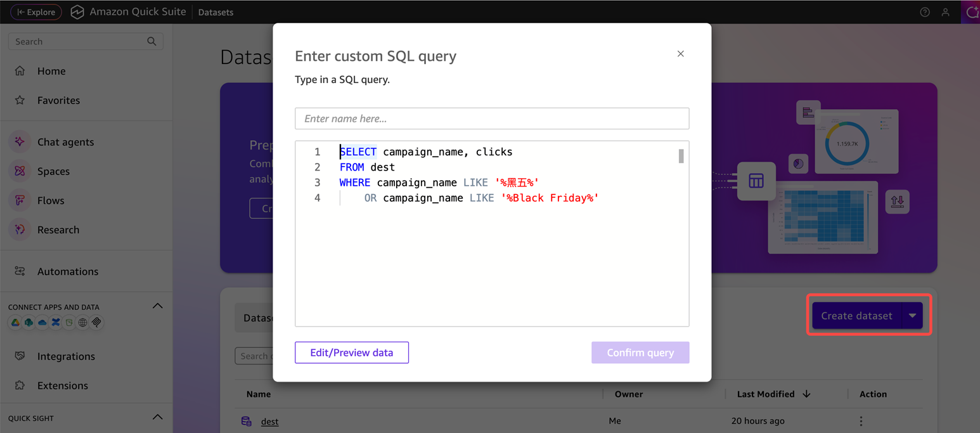Open the Create dataset dropdown arrow

[912, 316]
